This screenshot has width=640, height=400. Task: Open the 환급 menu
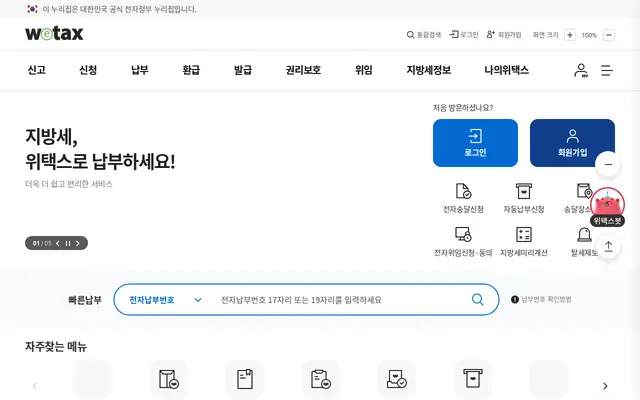(191, 70)
